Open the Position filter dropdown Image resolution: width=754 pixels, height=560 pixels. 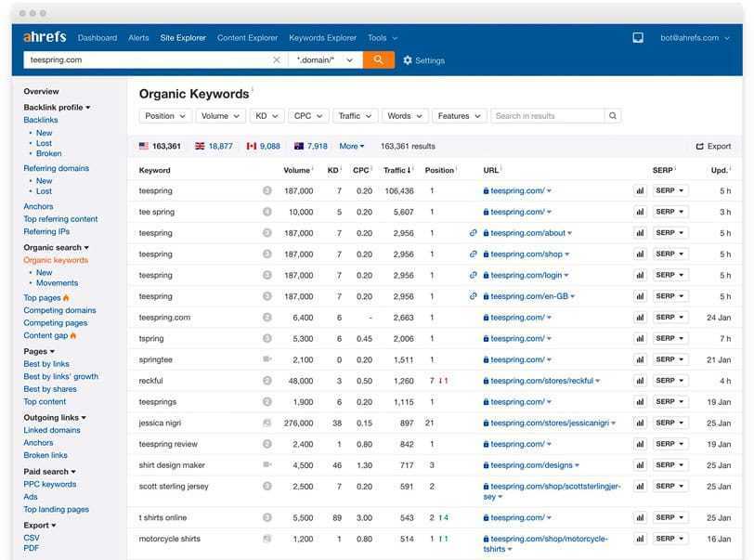pos(165,116)
